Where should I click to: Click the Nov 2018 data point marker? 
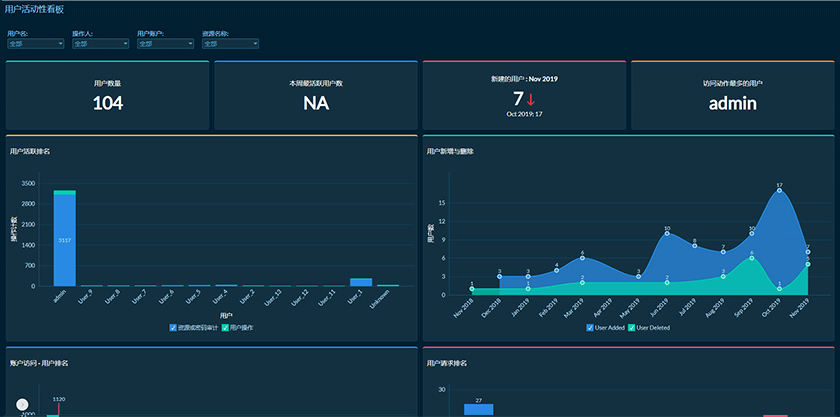472,289
